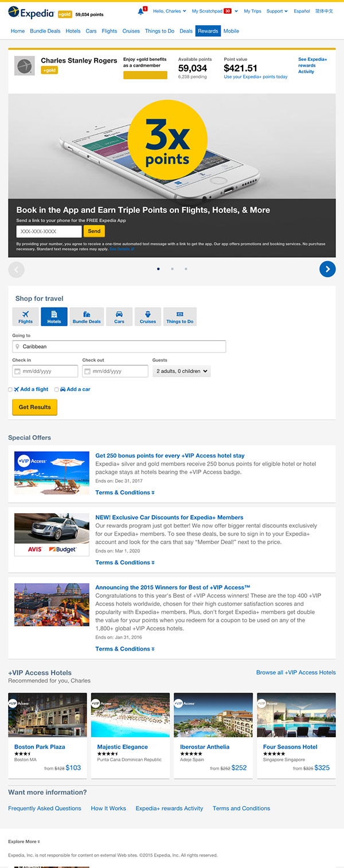
Task: Click the Expedia logo
Action: [31, 11]
